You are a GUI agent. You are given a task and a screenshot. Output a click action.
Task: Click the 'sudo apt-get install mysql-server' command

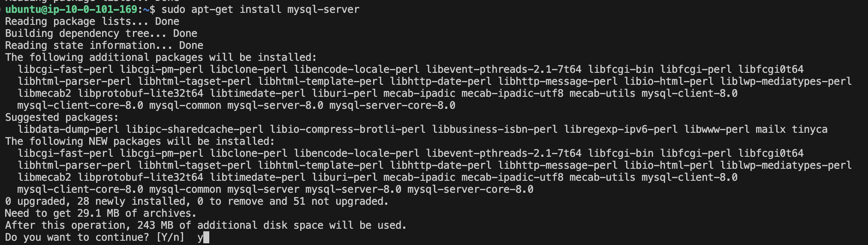pyautogui.click(x=260, y=9)
